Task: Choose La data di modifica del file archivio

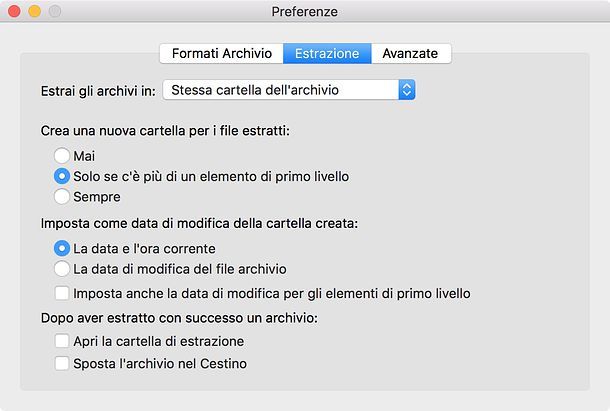Action: pyautogui.click(x=62, y=268)
